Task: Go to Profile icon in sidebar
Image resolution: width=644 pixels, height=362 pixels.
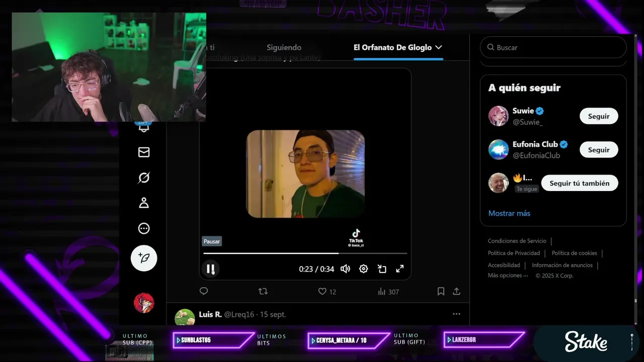Action: tap(144, 203)
